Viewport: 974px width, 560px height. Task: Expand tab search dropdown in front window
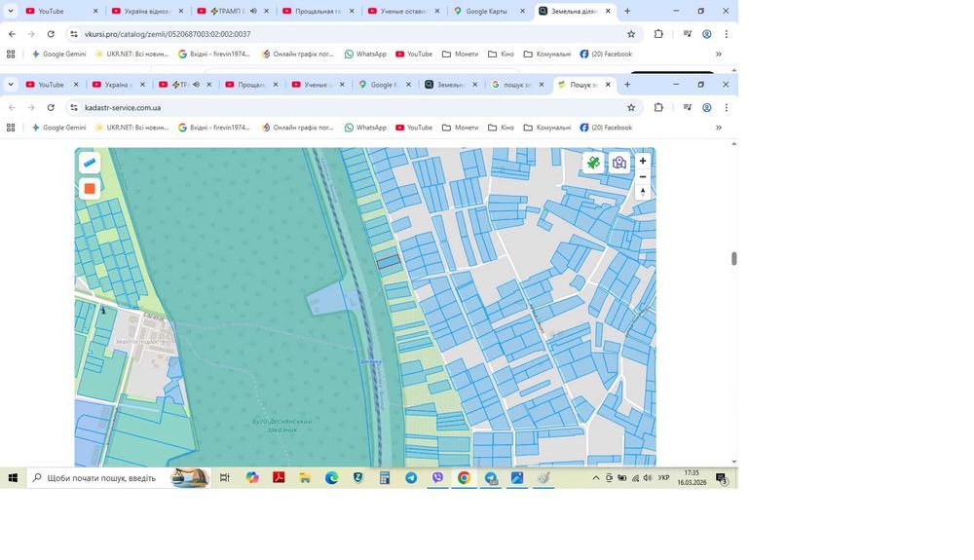click(x=11, y=85)
